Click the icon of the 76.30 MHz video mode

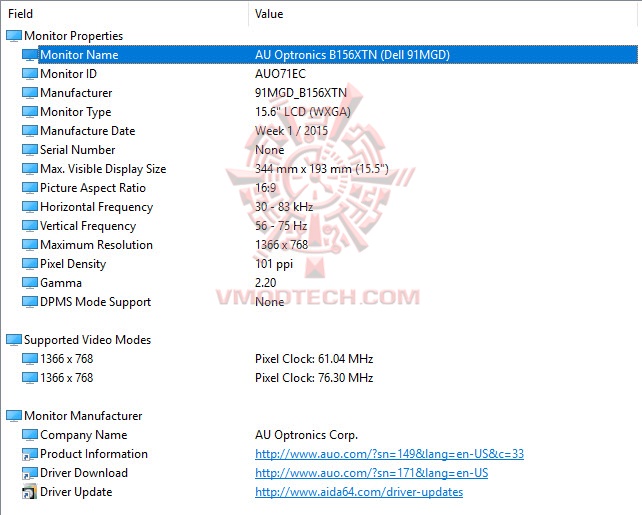click(x=30, y=377)
